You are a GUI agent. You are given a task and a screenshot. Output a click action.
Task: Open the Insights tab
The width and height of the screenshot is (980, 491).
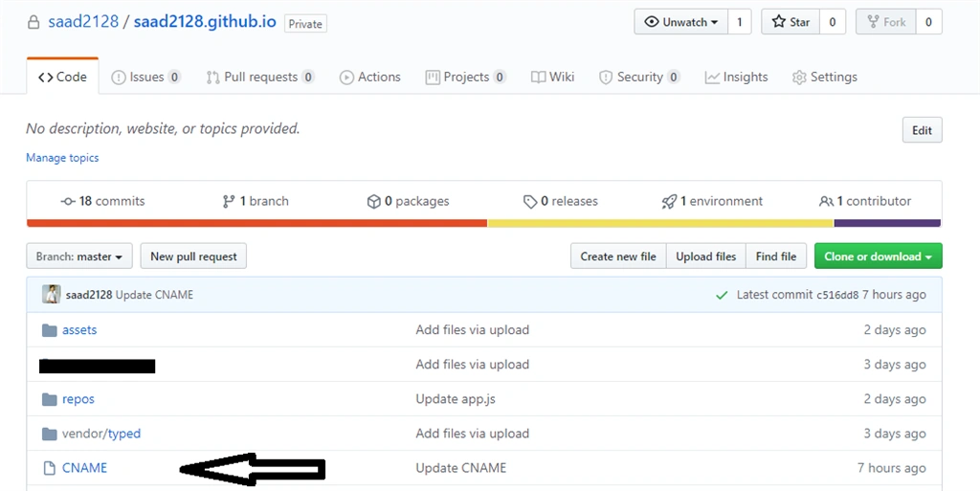(736, 77)
